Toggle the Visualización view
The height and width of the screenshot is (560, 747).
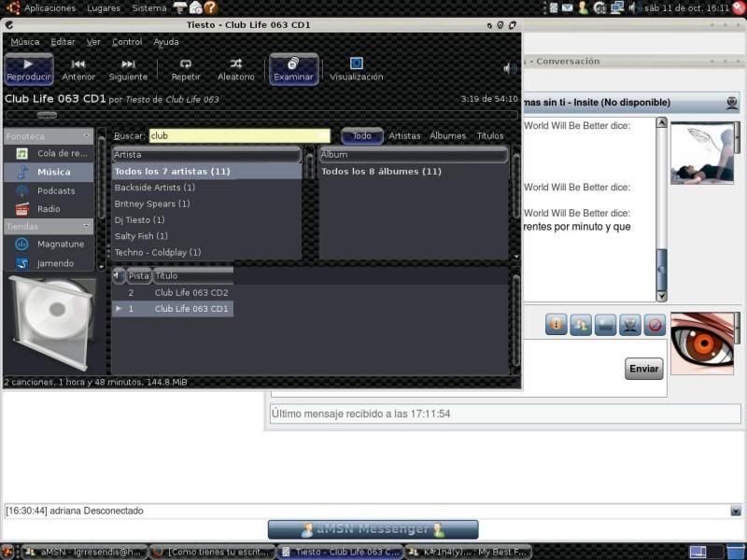coord(357,69)
